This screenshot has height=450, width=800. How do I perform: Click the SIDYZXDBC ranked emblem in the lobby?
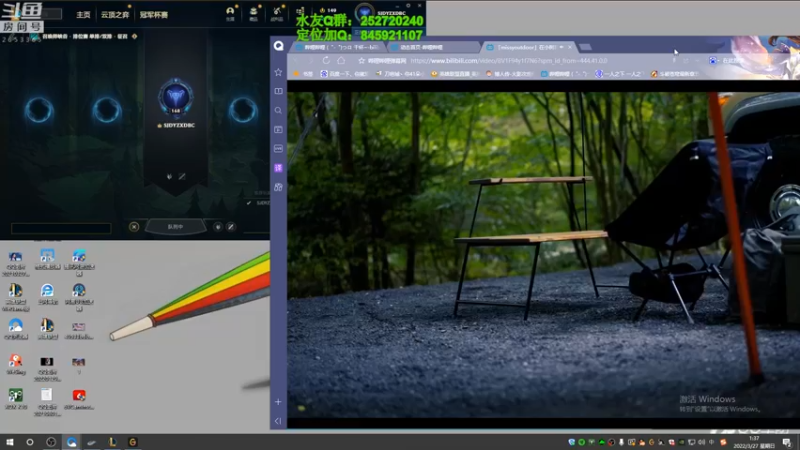(176, 97)
